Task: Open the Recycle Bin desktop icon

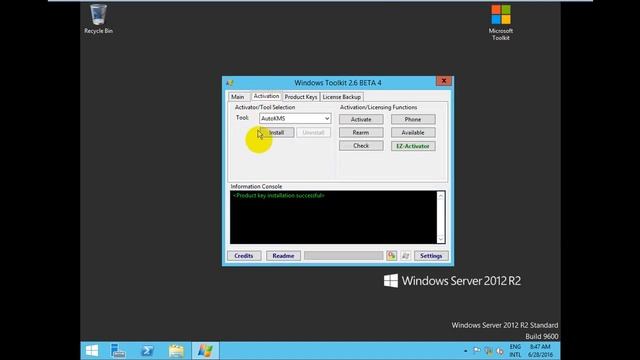Action: point(98,19)
